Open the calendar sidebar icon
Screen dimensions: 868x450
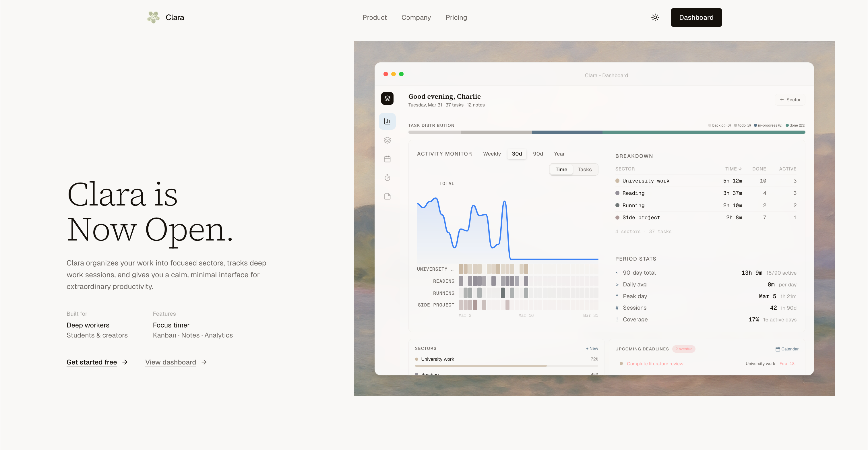pos(387,159)
